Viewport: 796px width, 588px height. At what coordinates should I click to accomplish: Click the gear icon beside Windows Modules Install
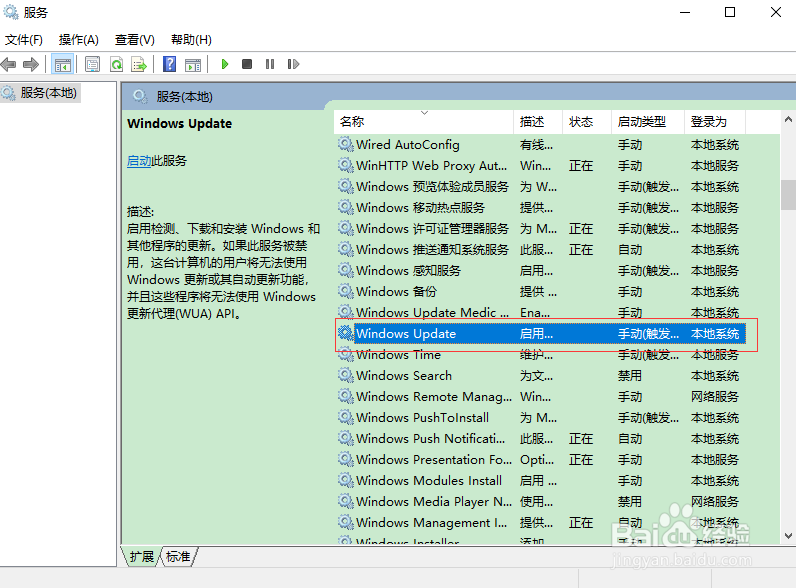pos(346,480)
